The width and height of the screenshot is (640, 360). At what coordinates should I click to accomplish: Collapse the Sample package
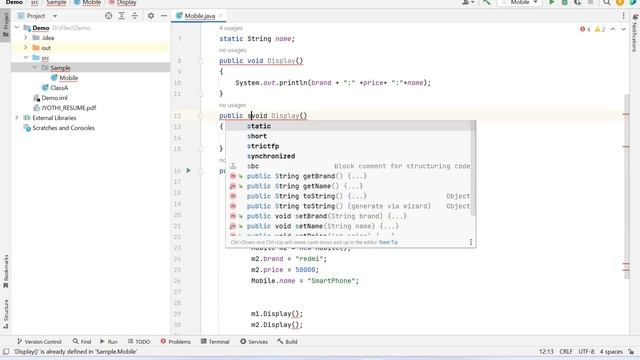[35, 68]
